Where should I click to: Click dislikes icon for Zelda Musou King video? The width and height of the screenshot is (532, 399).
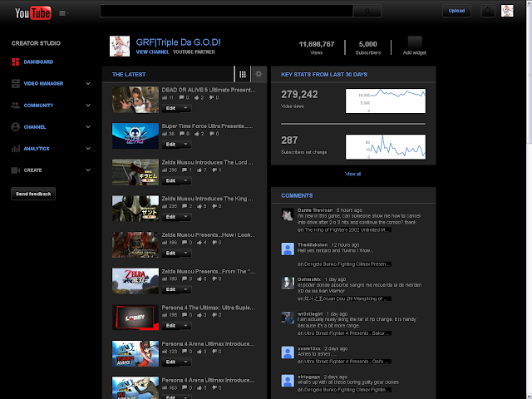tap(214, 206)
